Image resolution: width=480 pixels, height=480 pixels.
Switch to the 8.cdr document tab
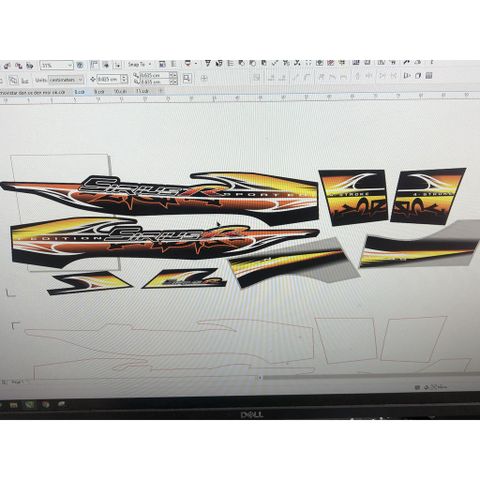80,91
